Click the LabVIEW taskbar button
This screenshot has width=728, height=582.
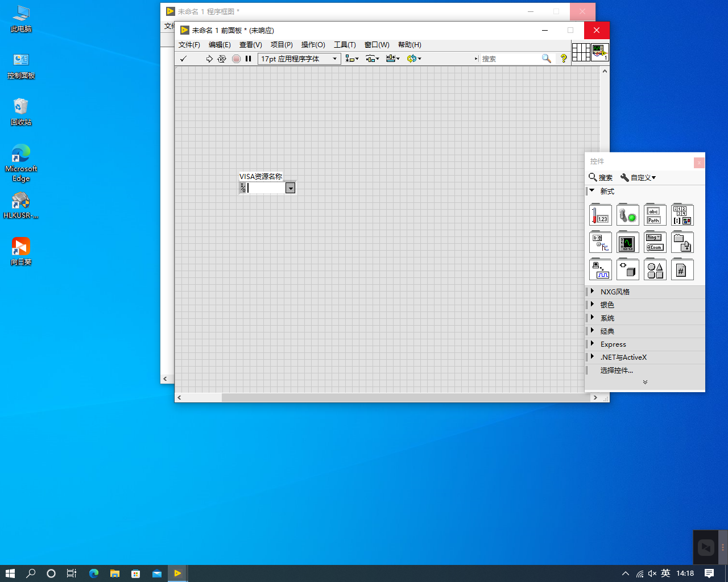[x=177, y=573]
